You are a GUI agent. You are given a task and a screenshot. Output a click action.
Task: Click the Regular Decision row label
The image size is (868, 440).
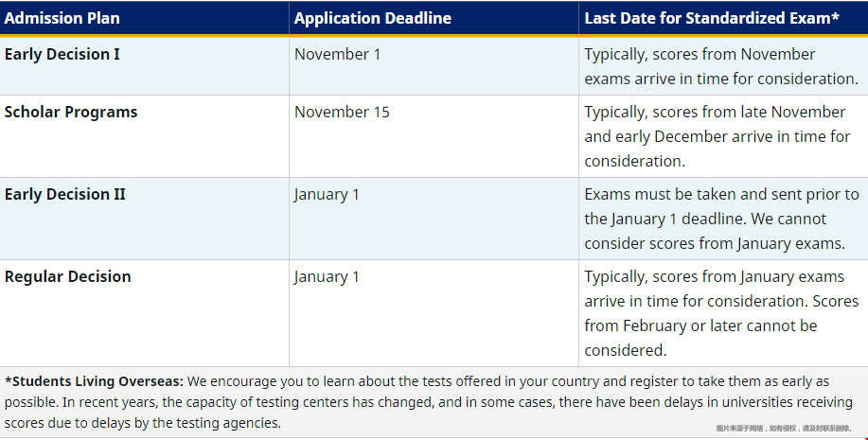[x=67, y=276]
